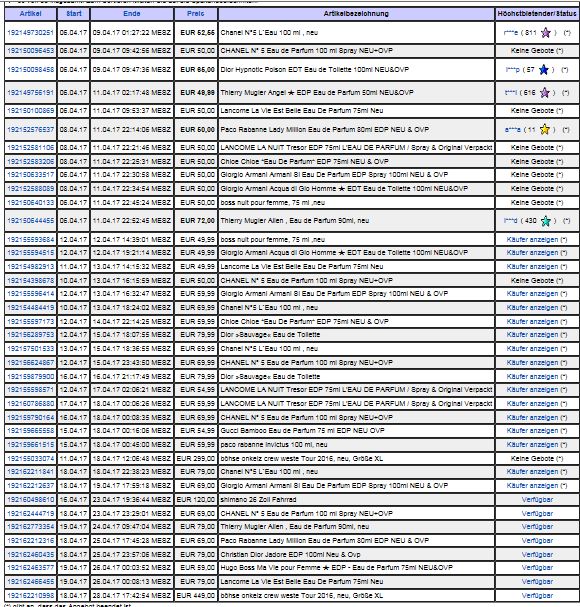Select title 'Gucci Bamboo Eau de Parfum 75 ml'
Image resolution: width=580 pixels, height=607 pixels.
(302, 430)
